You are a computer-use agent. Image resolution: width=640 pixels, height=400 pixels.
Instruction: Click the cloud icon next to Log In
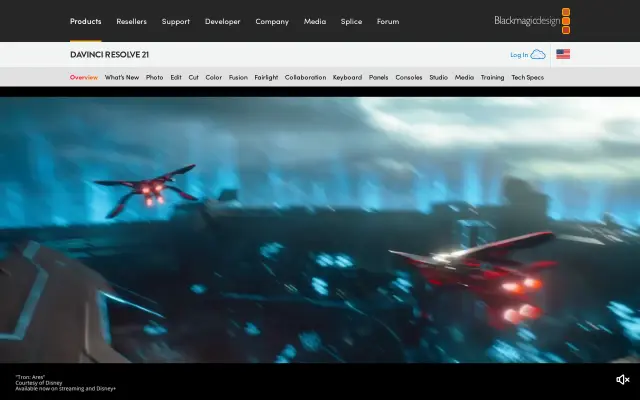point(538,54)
